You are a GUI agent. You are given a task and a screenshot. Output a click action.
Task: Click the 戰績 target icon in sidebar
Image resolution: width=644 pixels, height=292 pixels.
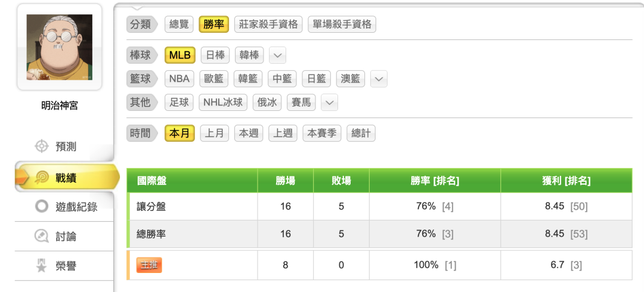click(42, 178)
